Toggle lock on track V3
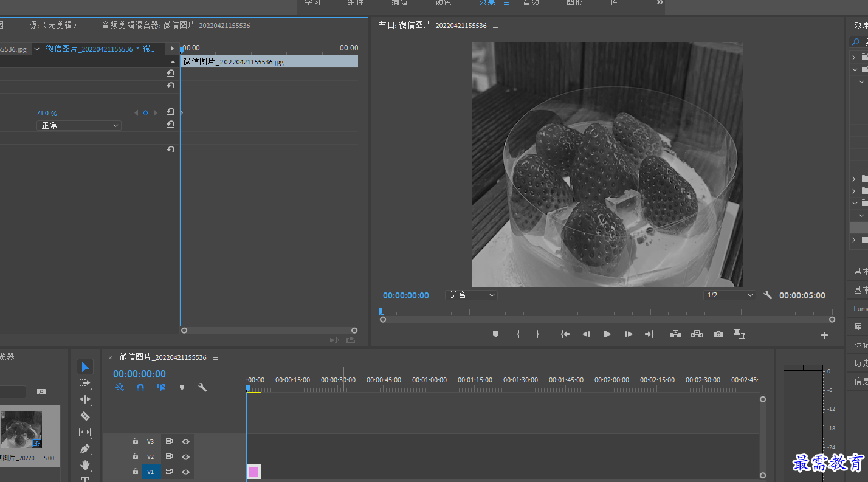 click(136, 441)
